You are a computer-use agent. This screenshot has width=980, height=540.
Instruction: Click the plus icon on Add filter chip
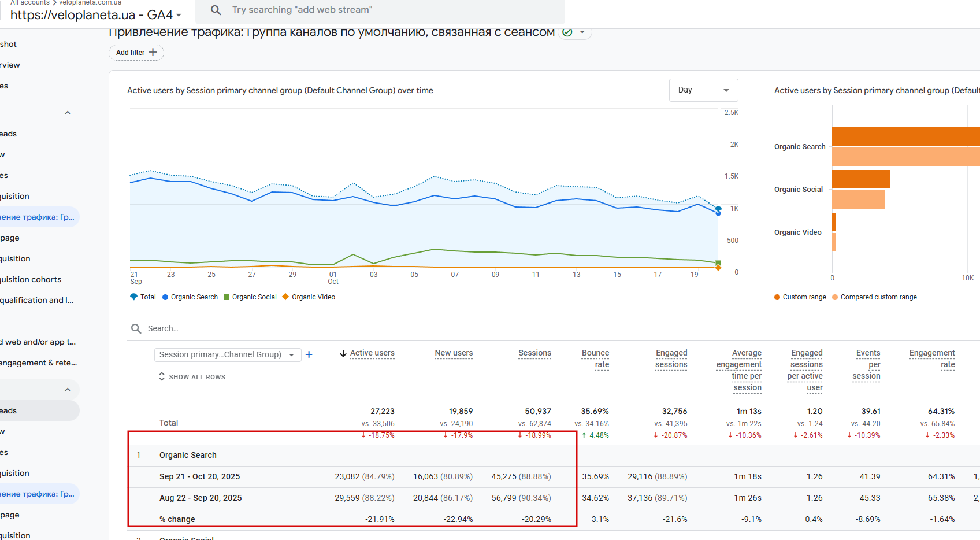(x=153, y=52)
